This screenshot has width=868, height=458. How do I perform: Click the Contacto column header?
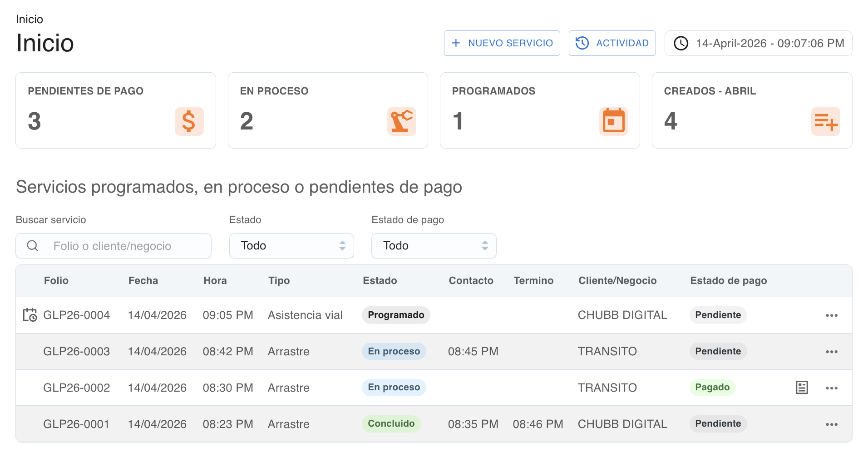point(471,280)
